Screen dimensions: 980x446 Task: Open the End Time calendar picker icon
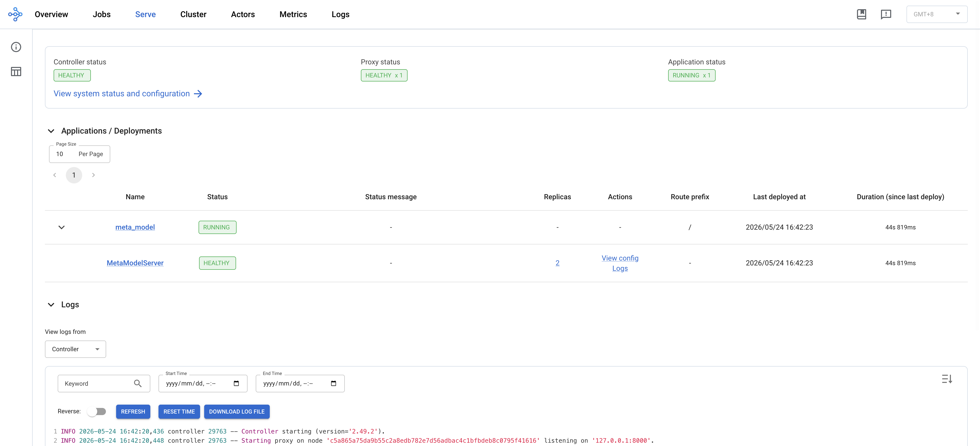(x=334, y=383)
